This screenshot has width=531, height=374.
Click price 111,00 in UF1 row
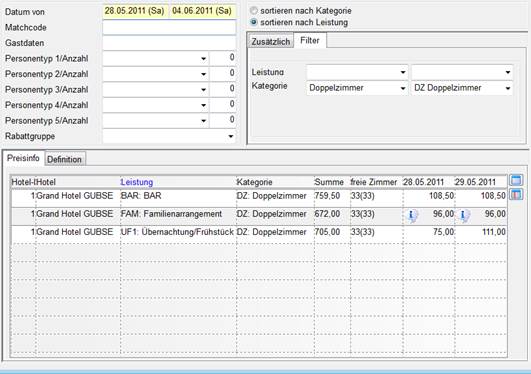click(494, 232)
